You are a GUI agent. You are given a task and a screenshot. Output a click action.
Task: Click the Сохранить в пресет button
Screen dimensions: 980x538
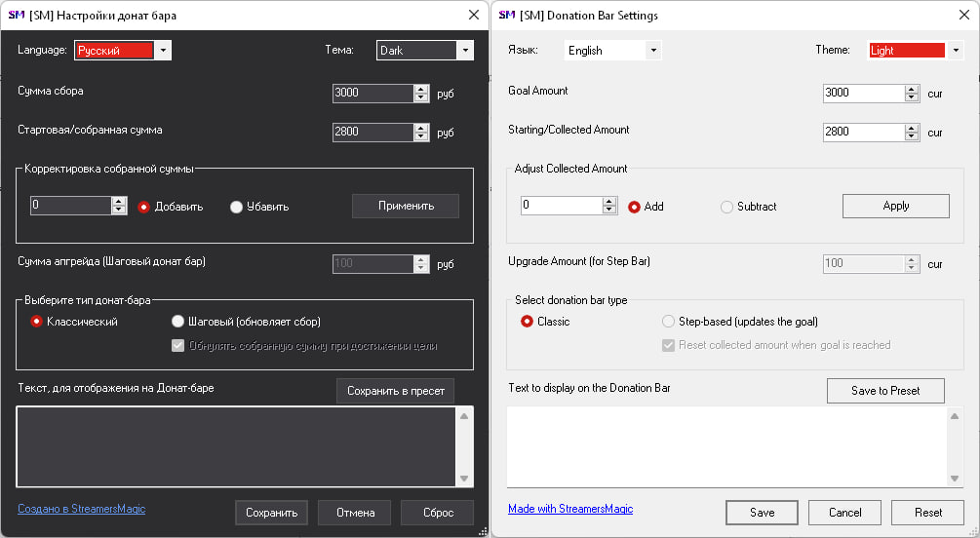[395, 391]
